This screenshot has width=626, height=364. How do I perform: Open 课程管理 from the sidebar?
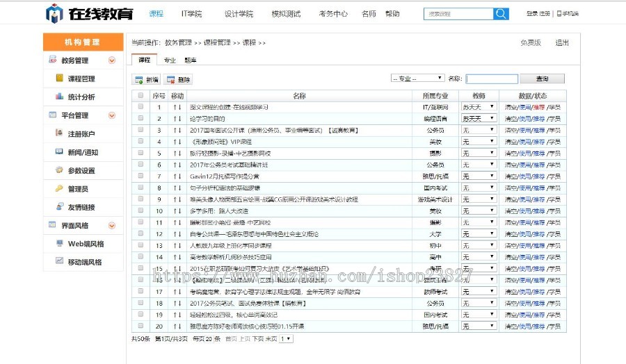coord(81,78)
